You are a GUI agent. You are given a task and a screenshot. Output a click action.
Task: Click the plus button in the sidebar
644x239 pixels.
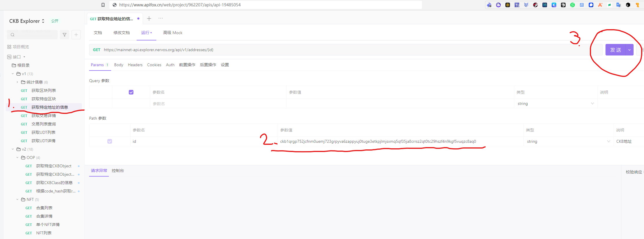pos(76,35)
